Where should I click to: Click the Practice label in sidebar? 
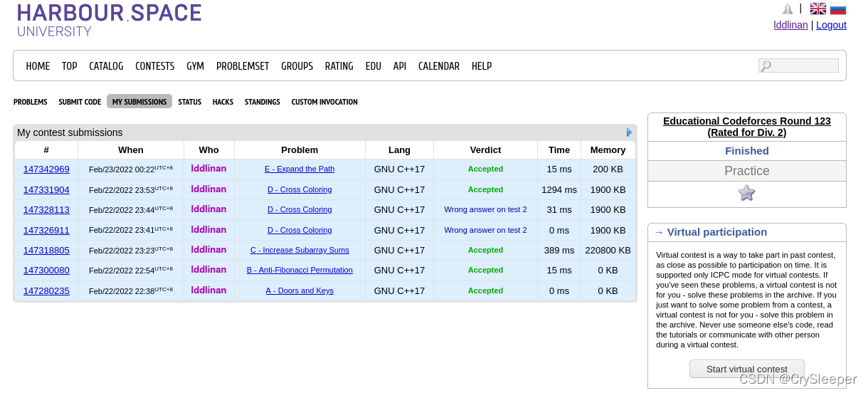click(x=747, y=171)
